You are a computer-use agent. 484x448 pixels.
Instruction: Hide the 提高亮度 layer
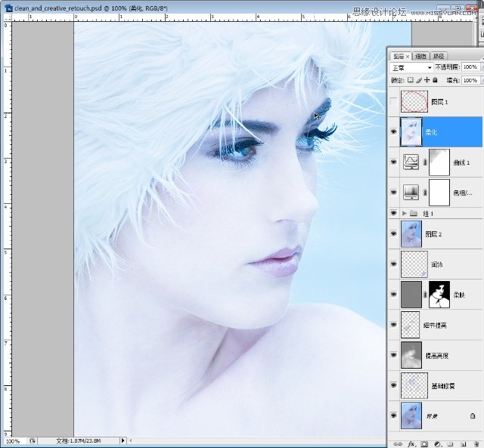coord(393,355)
